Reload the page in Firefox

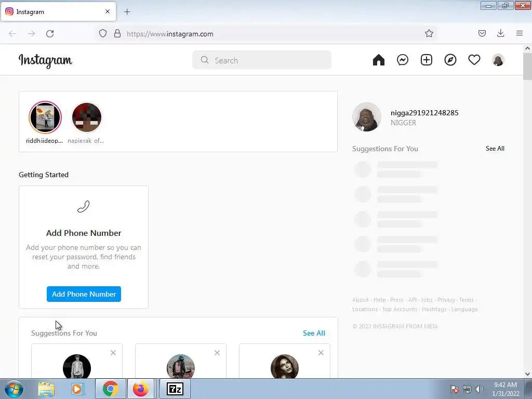pyautogui.click(x=50, y=34)
